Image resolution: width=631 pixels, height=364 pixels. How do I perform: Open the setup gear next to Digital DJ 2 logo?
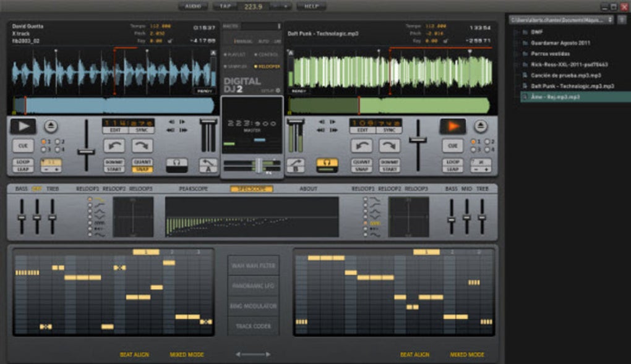tap(278, 90)
